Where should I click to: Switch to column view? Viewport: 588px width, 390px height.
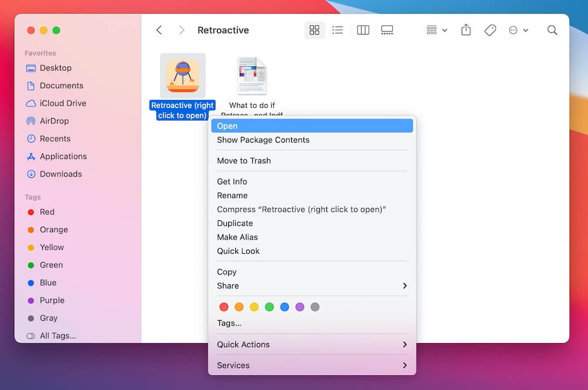coord(363,30)
